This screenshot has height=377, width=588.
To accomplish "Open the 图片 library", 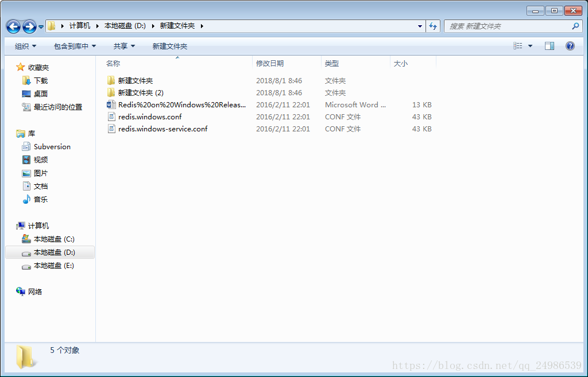I will point(41,173).
